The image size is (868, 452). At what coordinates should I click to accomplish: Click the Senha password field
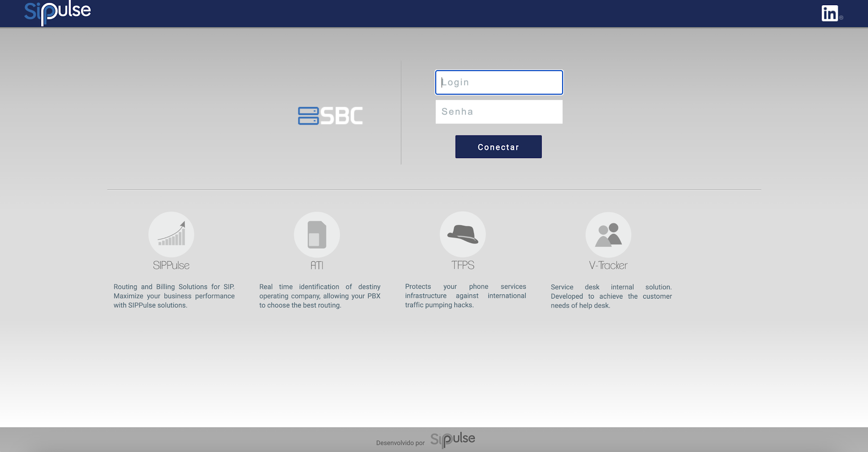[499, 112]
